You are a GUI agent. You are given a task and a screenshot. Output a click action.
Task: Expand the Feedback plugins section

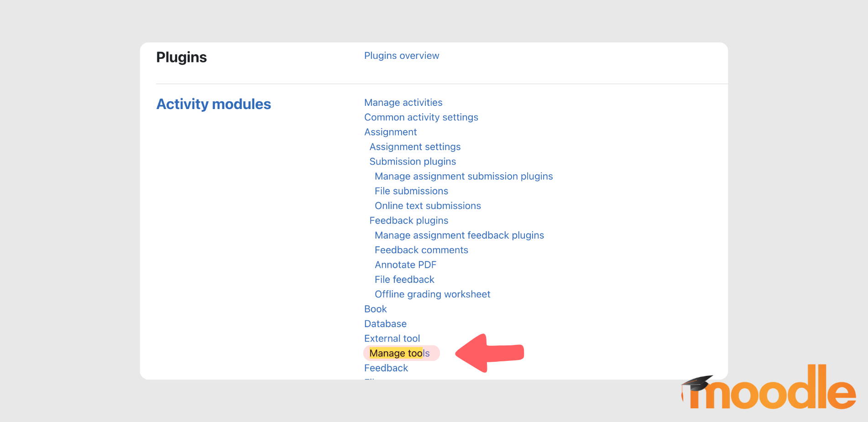point(408,220)
